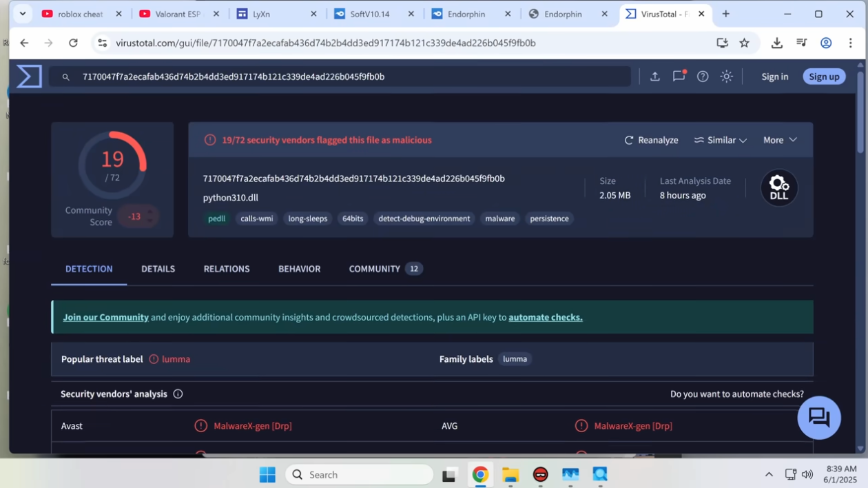The width and height of the screenshot is (868, 488).
Task: Click the DLL file type icon
Action: click(x=779, y=187)
